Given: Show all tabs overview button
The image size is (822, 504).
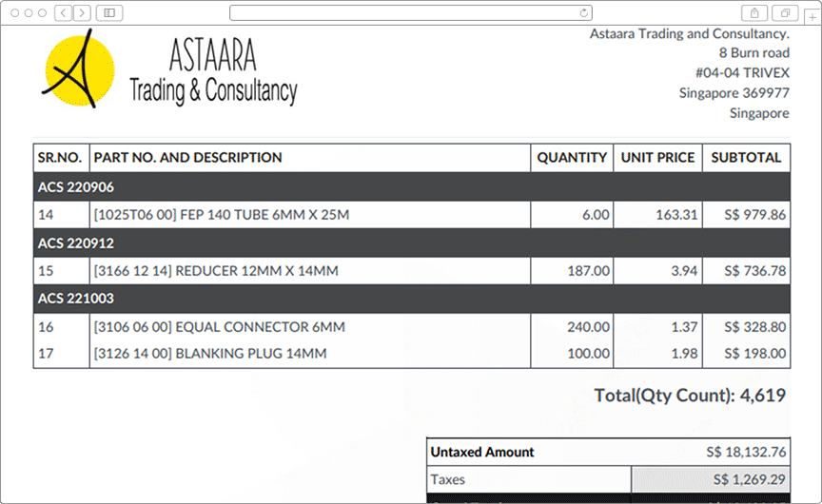Looking at the screenshot, I should point(786,12).
